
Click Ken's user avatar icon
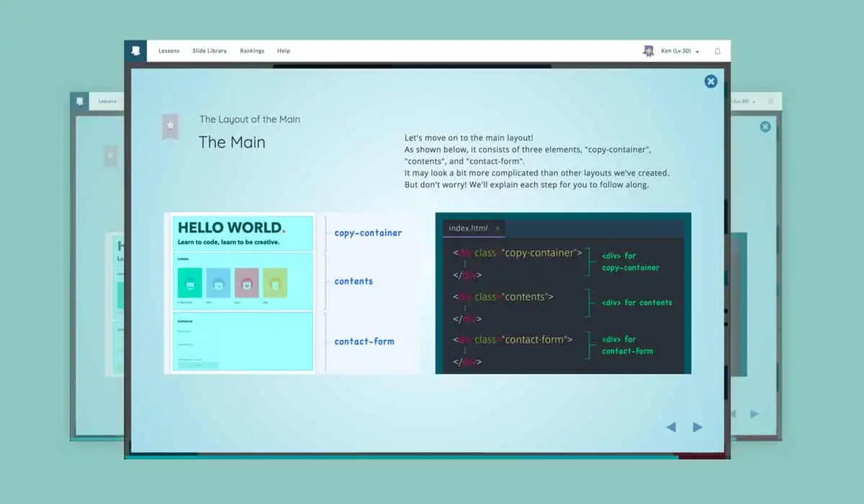click(x=648, y=51)
